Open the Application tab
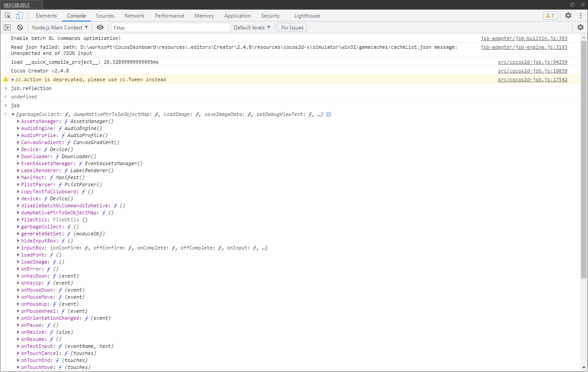This screenshot has width=588, height=372. point(237,16)
